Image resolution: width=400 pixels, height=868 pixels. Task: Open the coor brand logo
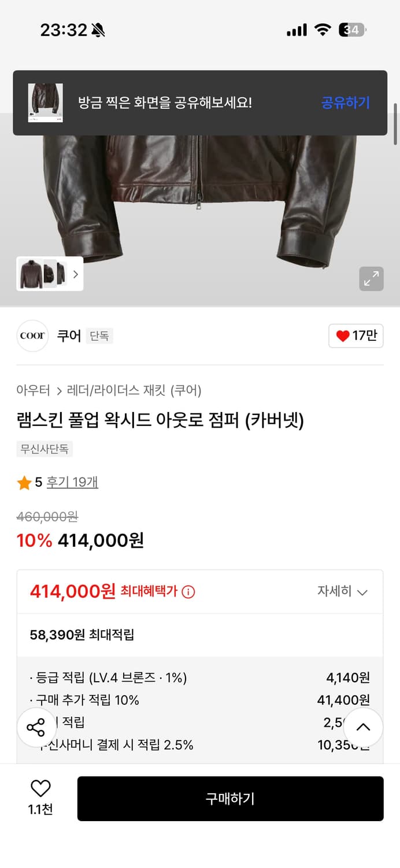click(32, 336)
